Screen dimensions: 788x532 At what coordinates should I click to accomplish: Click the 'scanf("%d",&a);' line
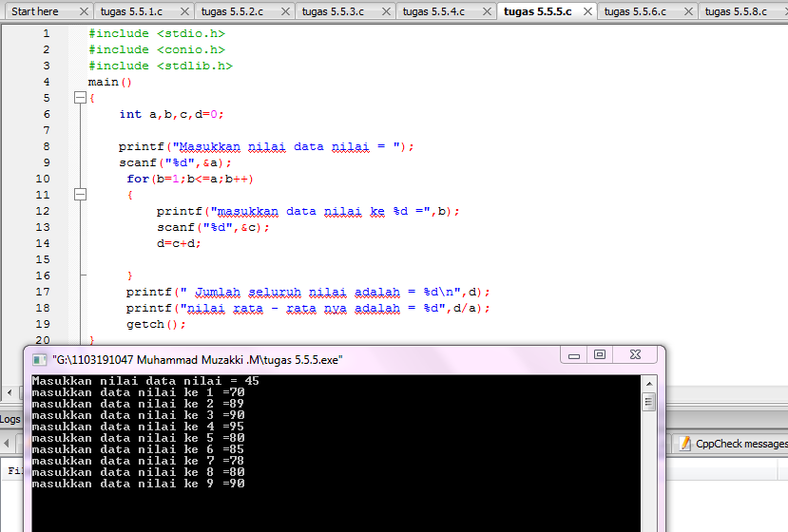click(176, 162)
